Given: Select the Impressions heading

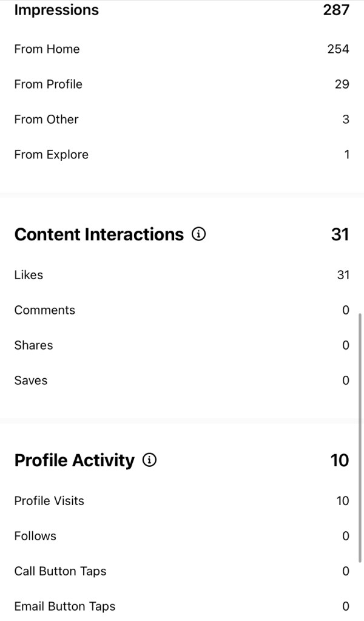Looking at the screenshot, I should (56, 10).
